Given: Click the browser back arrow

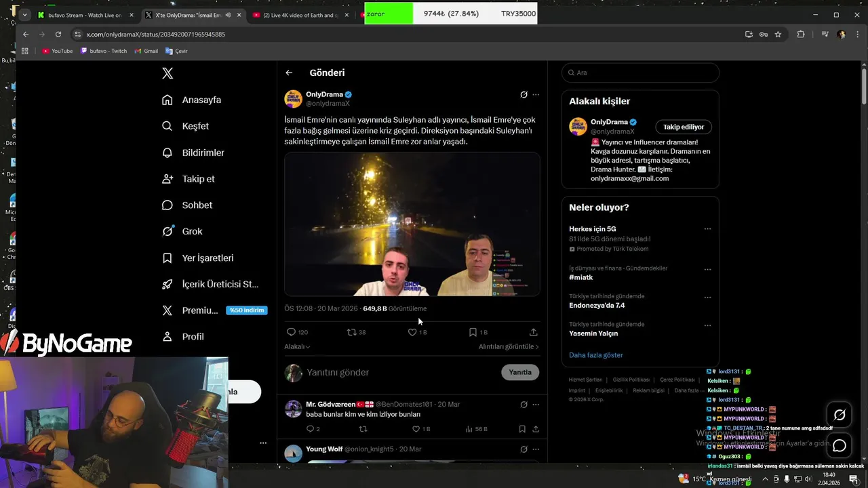Looking at the screenshot, I should (26, 35).
